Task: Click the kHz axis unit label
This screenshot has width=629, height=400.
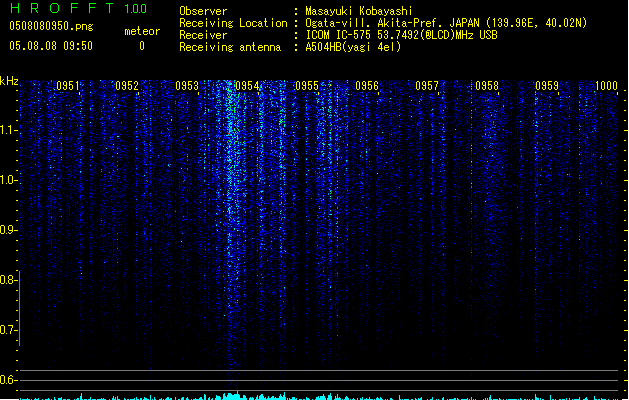Action: pyautogui.click(x=9, y=81)
